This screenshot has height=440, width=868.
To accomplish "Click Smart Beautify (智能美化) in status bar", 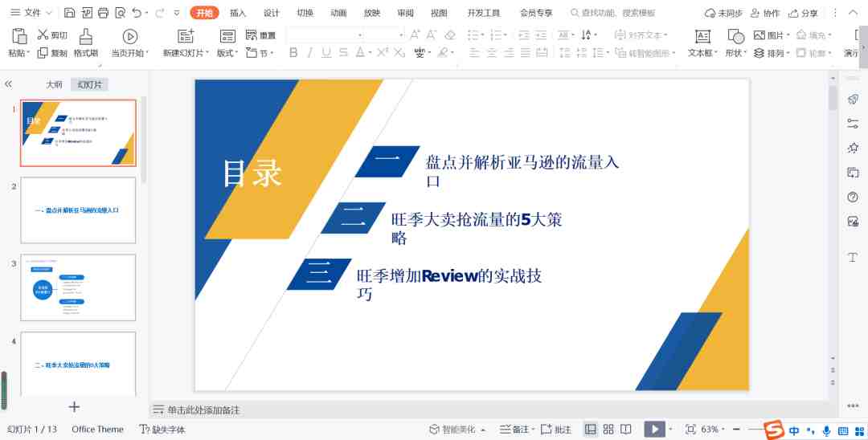I will [x=458, y=429].
